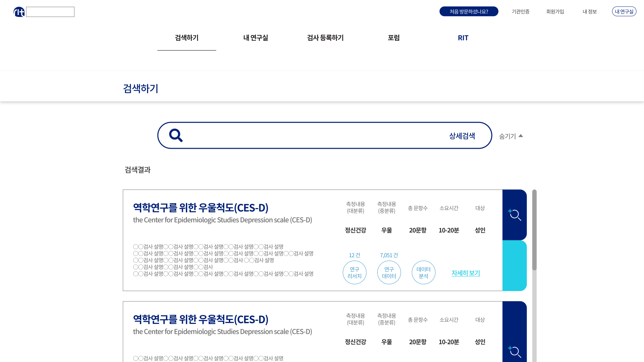
Task: Click first result's zoom-plus magnifier icon
Action: 515,215
